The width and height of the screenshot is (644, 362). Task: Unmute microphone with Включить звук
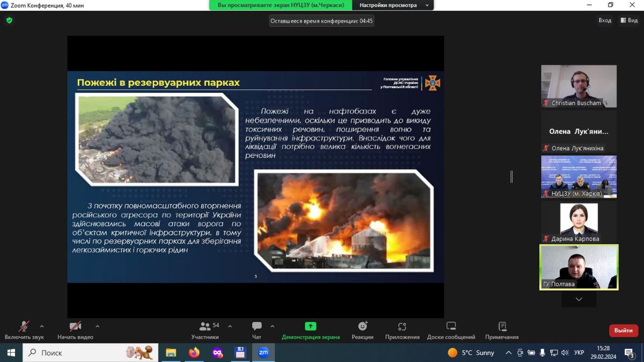click(24, 327)
